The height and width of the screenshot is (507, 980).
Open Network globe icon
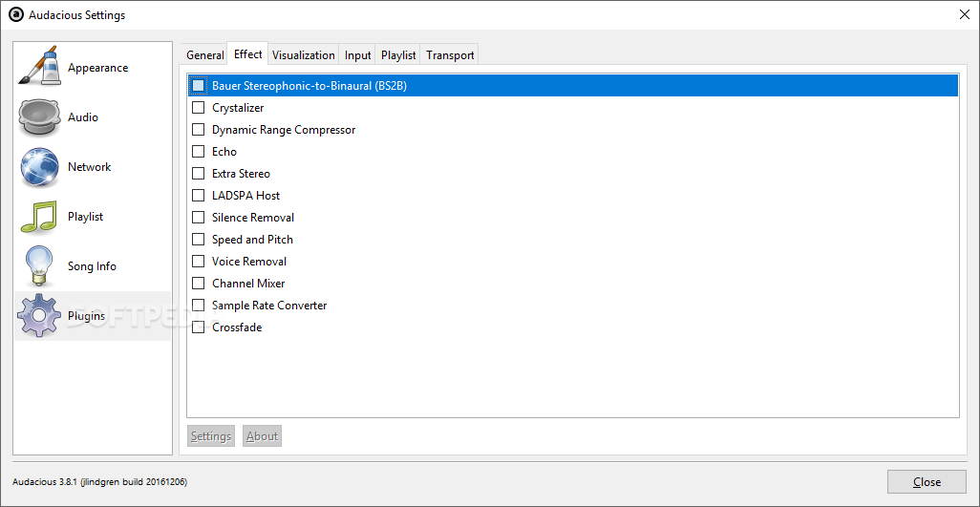pos(39,167)
